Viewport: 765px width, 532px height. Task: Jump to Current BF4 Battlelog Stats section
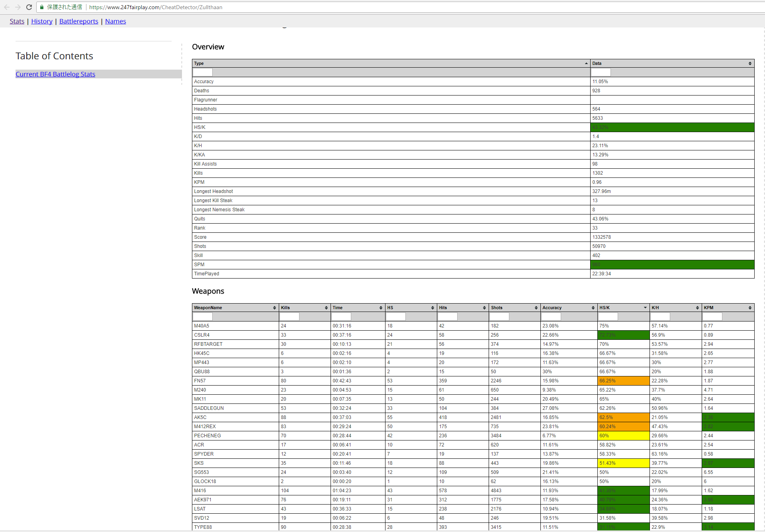tap(55, 74)
